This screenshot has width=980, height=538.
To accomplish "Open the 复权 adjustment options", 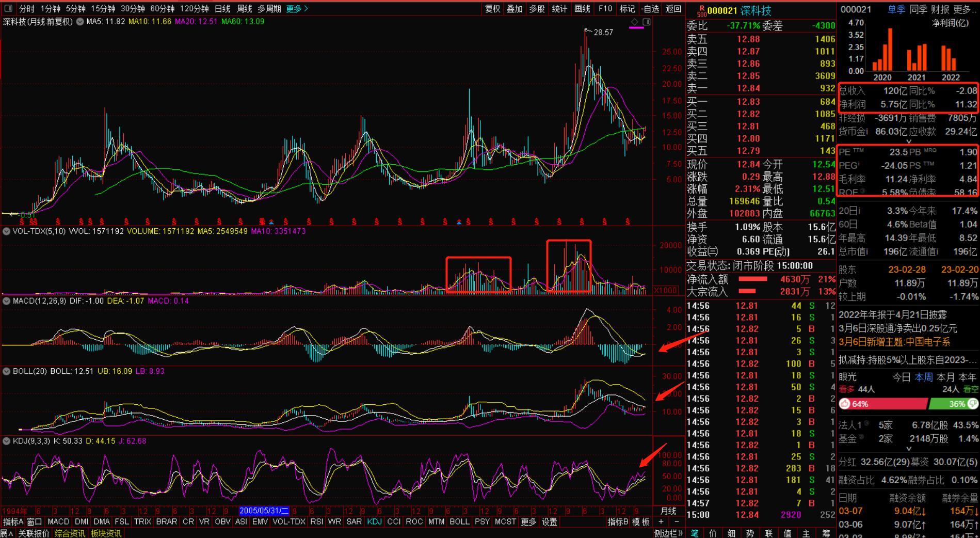I will (x=493, y=9).
